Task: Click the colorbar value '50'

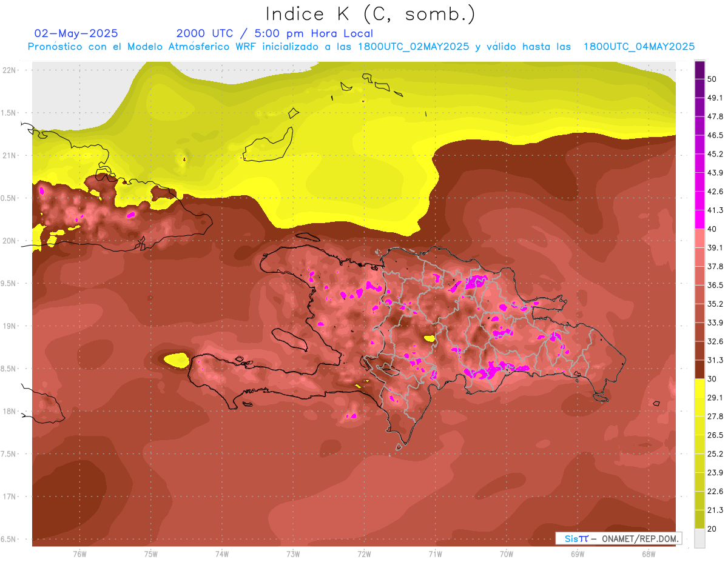Action: 713,79
